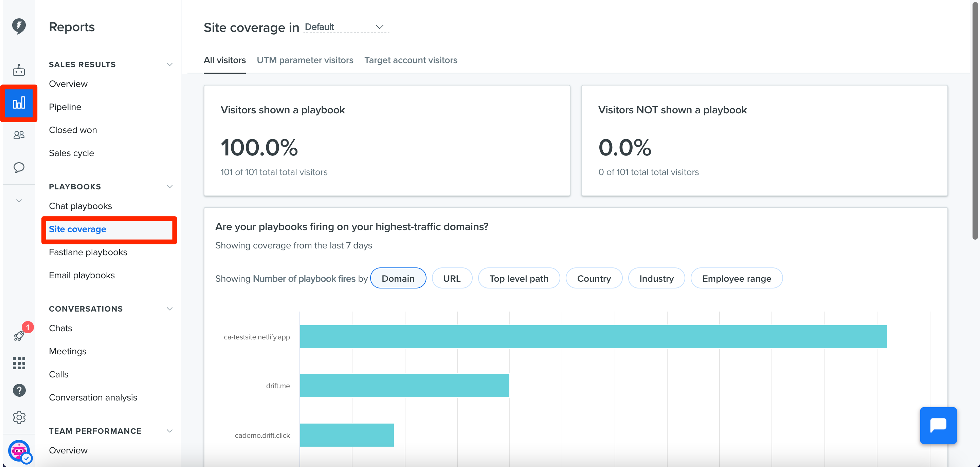This screenshot has width=980, height=467.
Task: Click the cademo.drift.click chart bar
Action: point(347,435)
